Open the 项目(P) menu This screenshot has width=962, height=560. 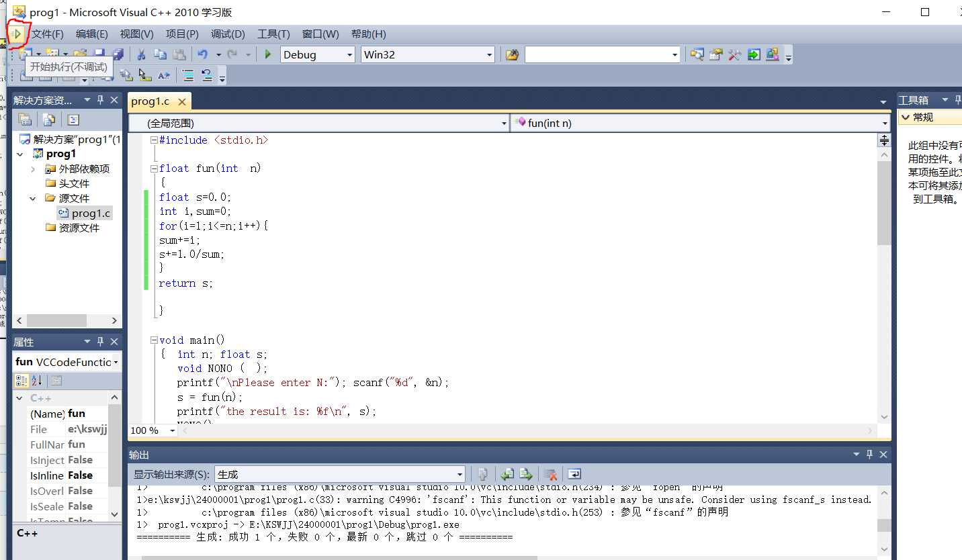(x=182, y=34)
